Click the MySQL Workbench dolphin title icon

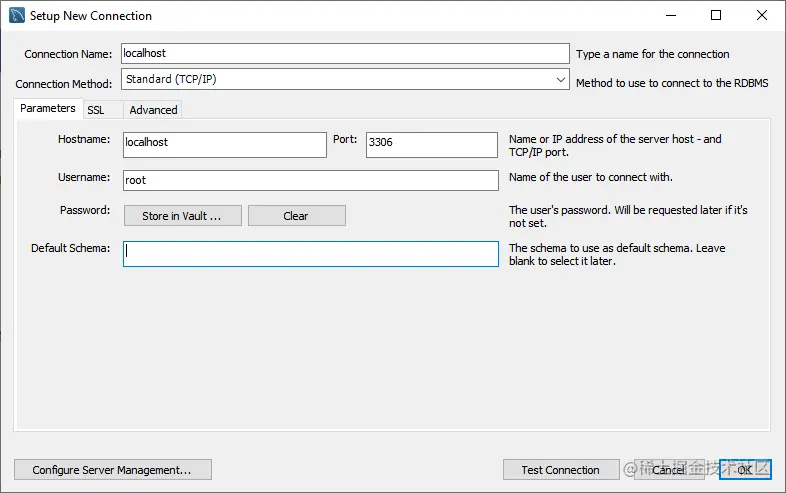[x=17, y=16]
